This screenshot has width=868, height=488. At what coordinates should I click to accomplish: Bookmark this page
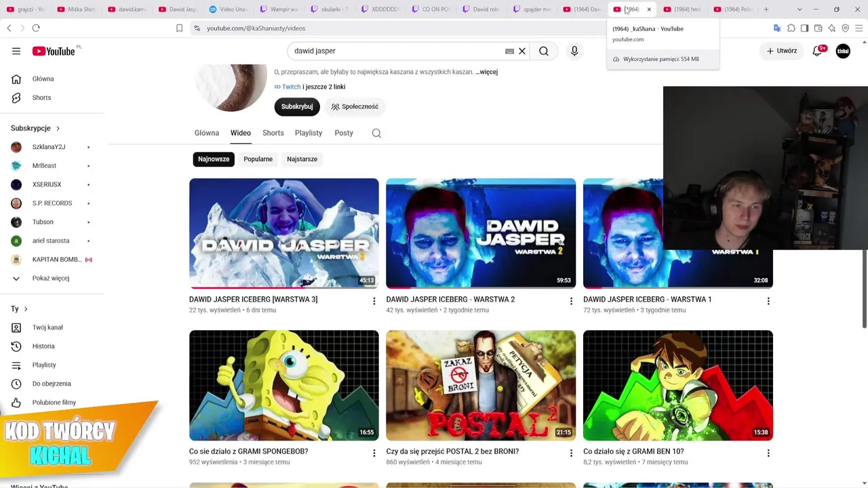(179, 28)
